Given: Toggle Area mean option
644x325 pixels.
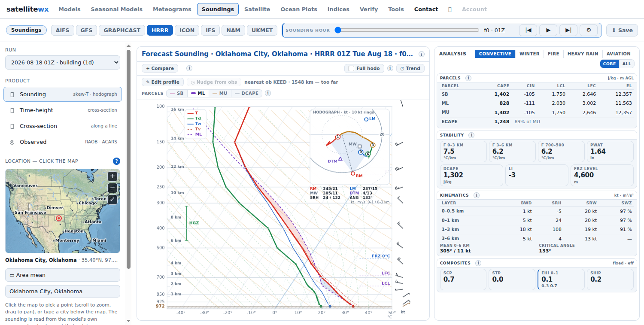Looking at the screenshot, I should click(x=63, y=275).
